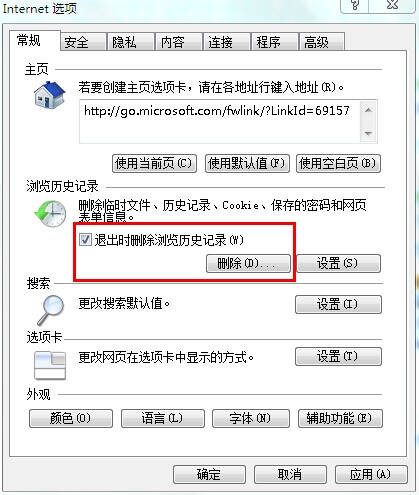The height and width of the screenshot is (495, 419).
Task: Toggle 退出时删除浏览历史记录 checkbox
Action: coord(85,239)
